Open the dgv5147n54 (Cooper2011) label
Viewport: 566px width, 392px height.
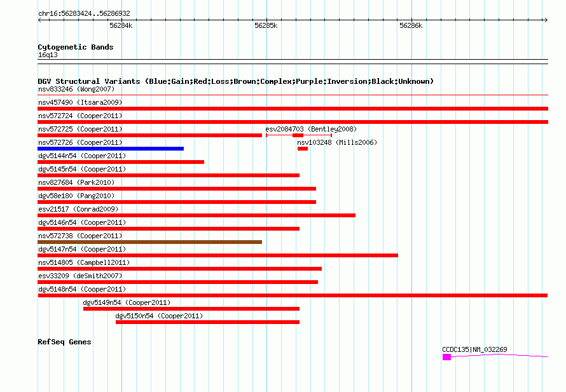[82, 249]
